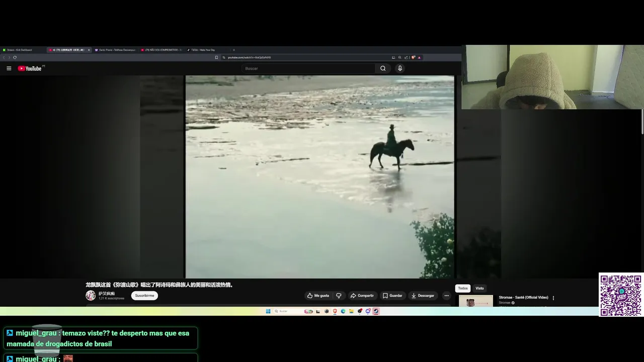
Task: Go to YouTube home via the logo
Action: click(30, 68)
